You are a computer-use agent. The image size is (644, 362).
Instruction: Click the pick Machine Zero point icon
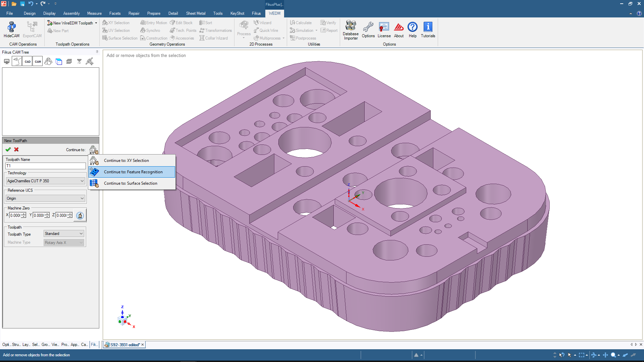click(80, 216)
